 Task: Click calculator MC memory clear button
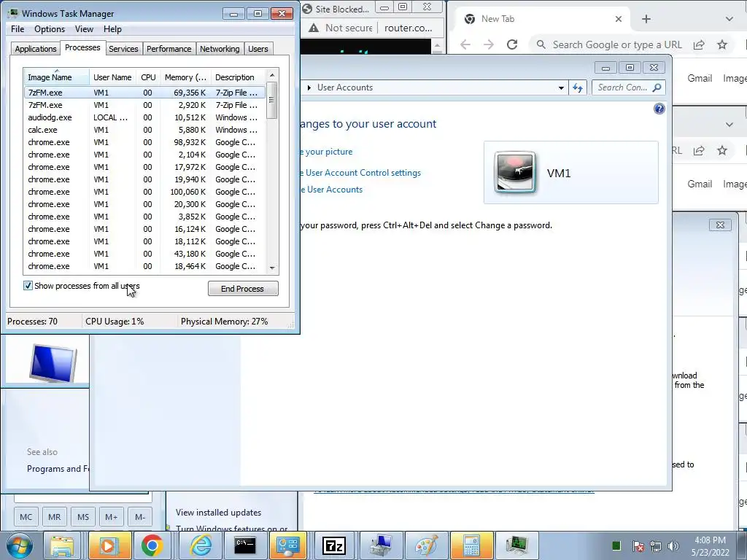coord(26,517)
